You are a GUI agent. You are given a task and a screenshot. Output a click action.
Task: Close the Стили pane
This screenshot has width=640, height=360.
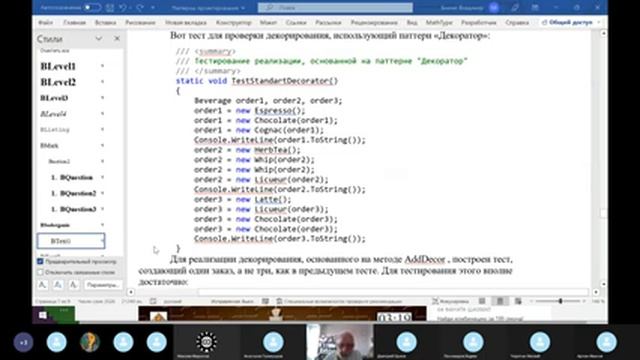tap(117, 39)
